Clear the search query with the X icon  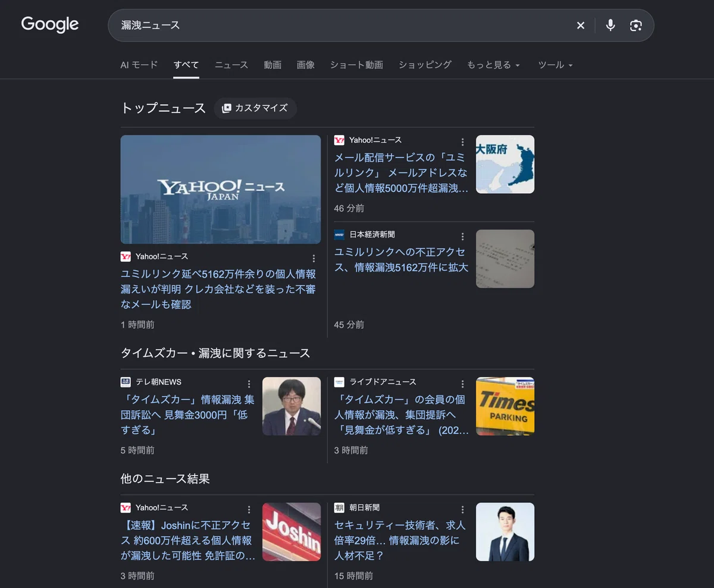[581, 25]
